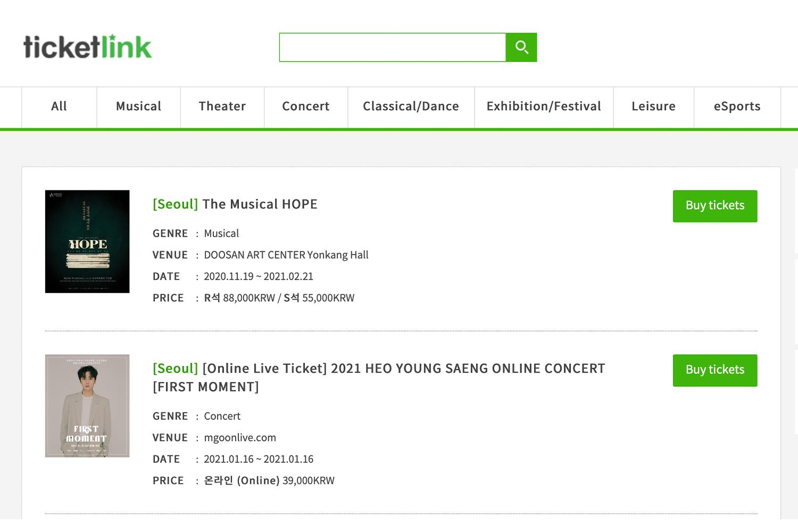Open The Musical HOPE title link

(x=260, y=204)
